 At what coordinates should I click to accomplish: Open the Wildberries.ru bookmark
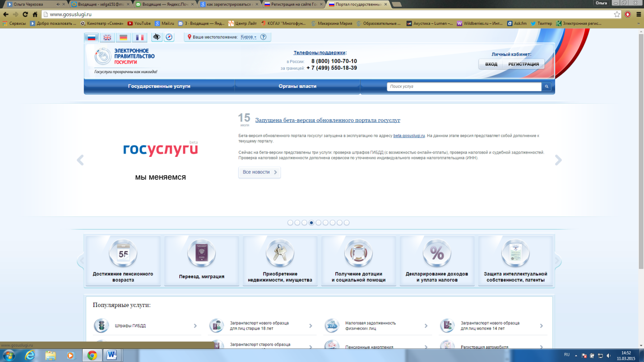[480, 23]
